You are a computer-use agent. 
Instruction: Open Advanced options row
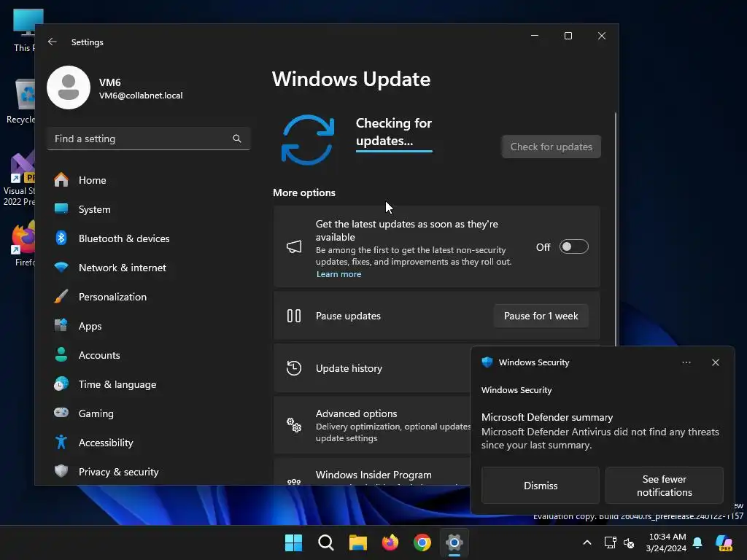tap(371, 425)
